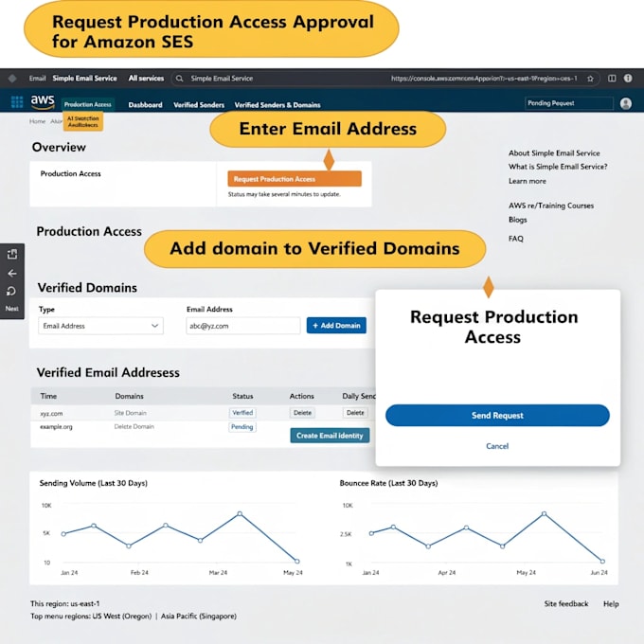Click the share icon in left sidebar

(12, 254)
